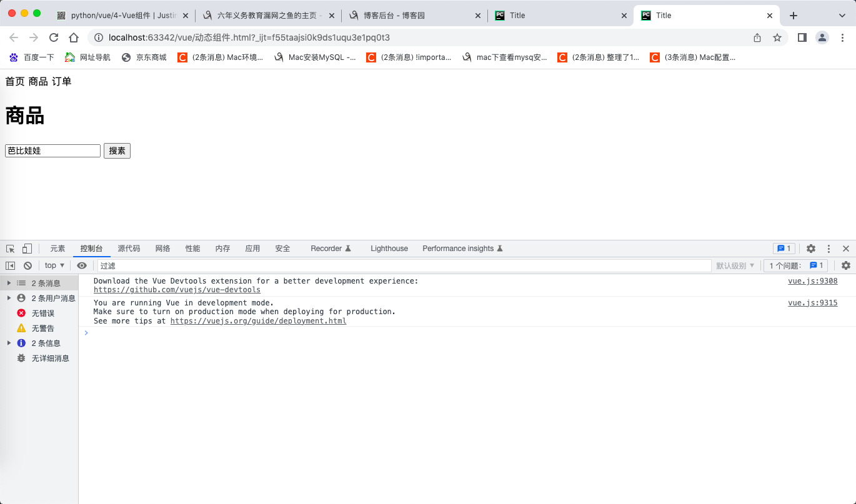Open the Chrome side panel
Image resolution: width=856 pixels, height=504 pixels.
coord(802,37)
